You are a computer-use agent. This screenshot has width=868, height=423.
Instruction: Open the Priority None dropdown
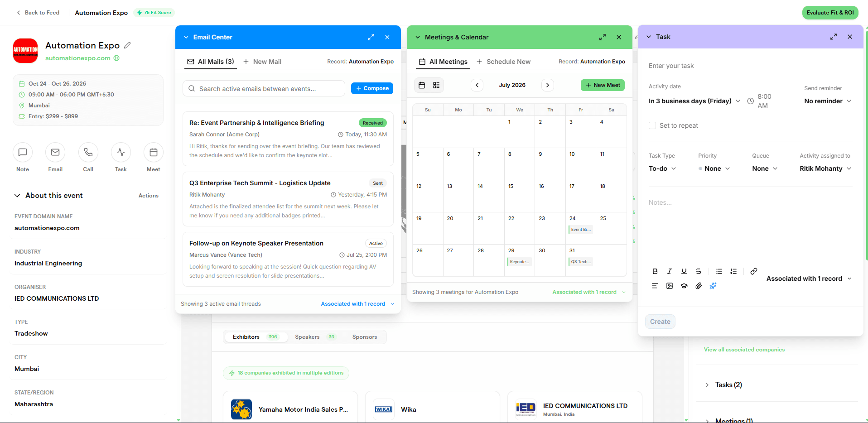coord(714,168)
